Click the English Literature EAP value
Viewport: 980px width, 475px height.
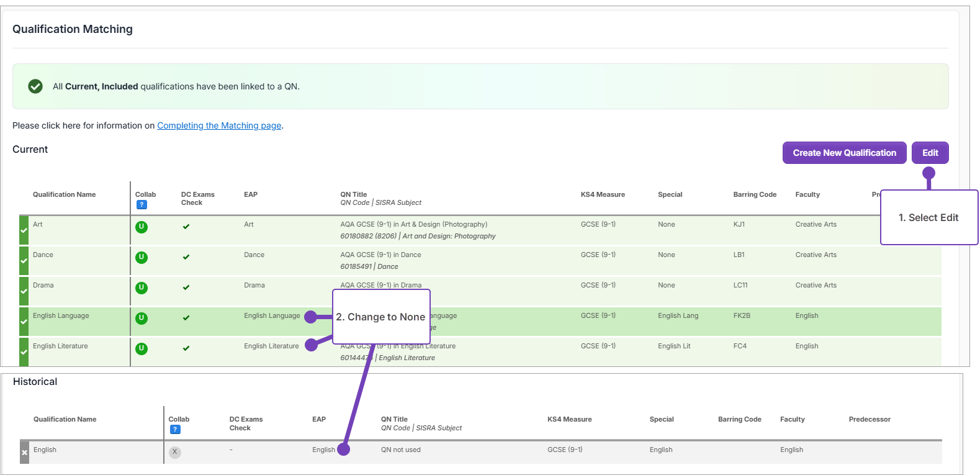pos(271,346)
